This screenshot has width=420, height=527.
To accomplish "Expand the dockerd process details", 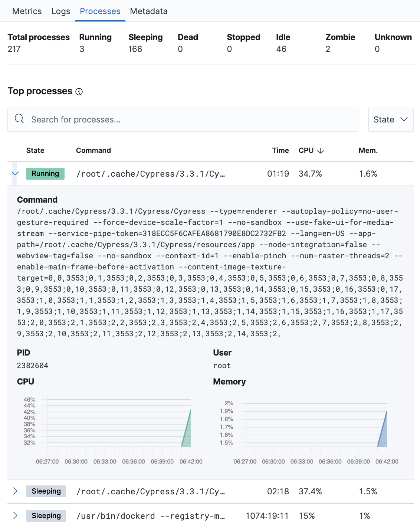I will (15, 515).
